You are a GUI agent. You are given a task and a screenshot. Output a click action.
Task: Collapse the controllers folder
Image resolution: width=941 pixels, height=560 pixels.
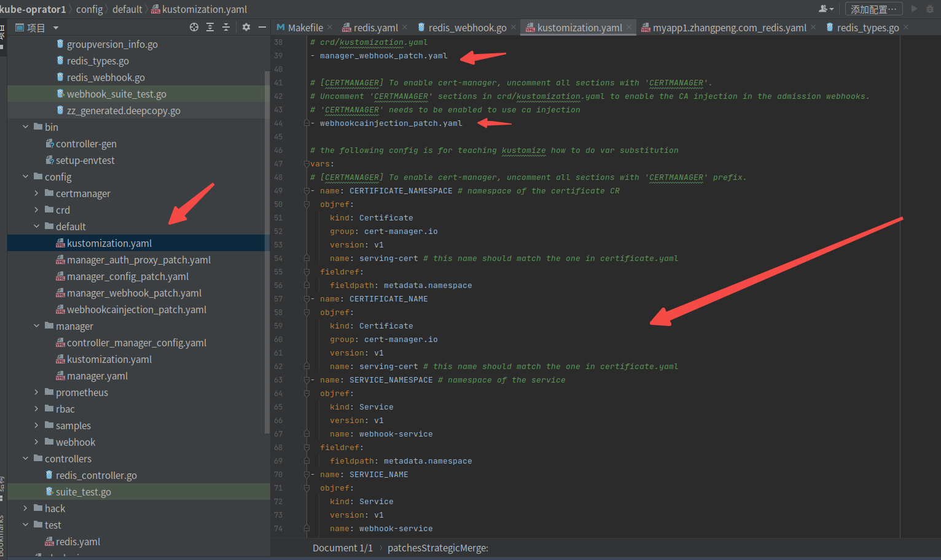[25, 458]
